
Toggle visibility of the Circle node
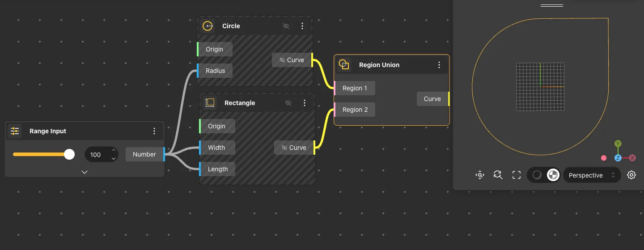[x=286, y=26]
